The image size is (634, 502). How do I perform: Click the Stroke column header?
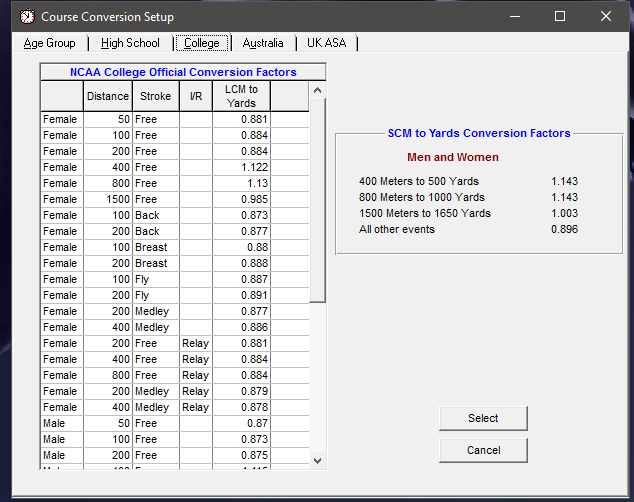(156, 96)
